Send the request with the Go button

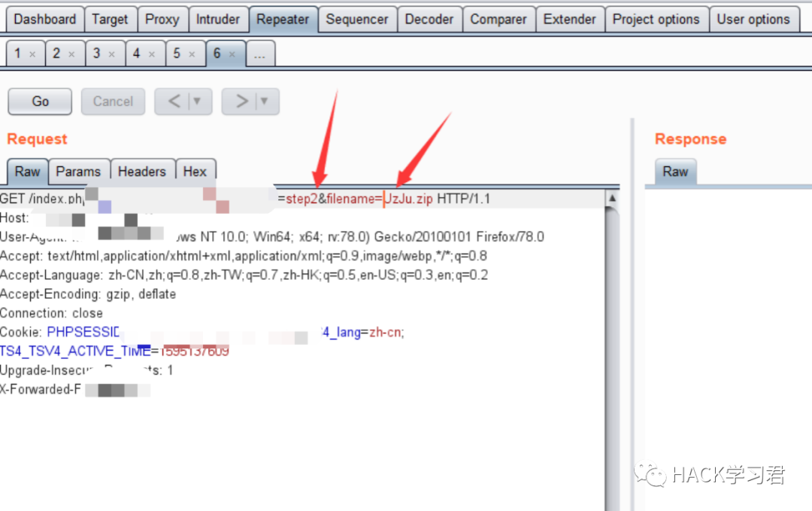tap(40, 102)
